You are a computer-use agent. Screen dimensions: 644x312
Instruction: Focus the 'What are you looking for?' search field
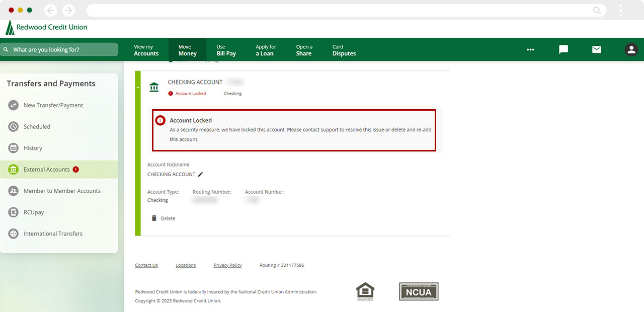point(59,49)
